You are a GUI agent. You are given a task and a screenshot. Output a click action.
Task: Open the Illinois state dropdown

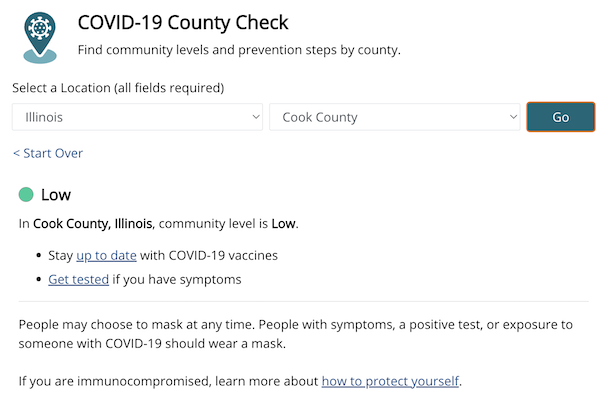point(137,117)
